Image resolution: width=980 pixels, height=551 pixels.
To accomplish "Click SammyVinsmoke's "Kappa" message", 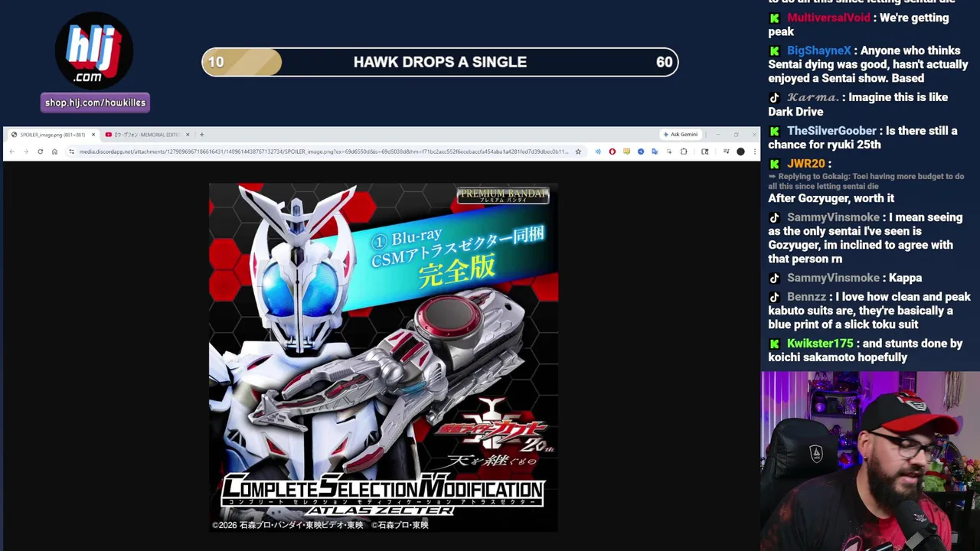I will [x=905, y=278].
